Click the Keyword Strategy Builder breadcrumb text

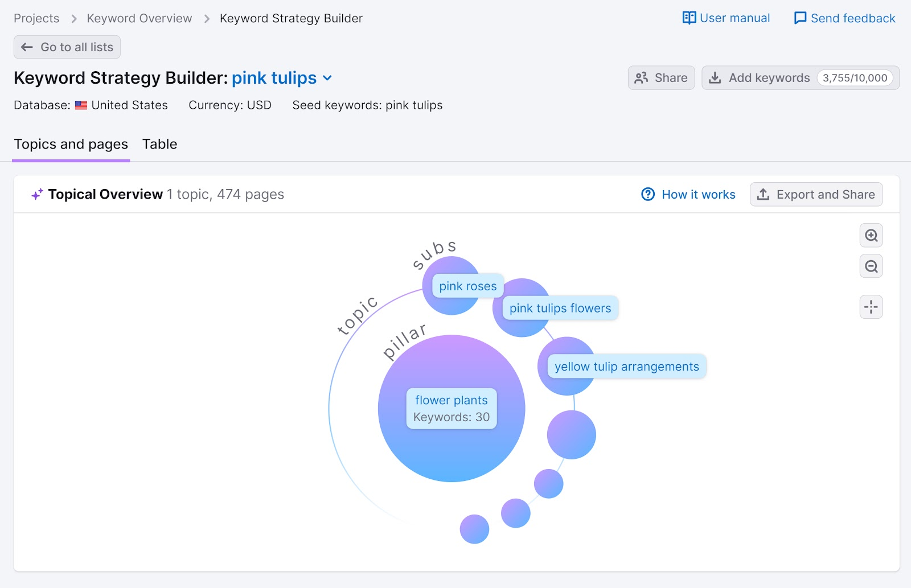pos(291,18)
